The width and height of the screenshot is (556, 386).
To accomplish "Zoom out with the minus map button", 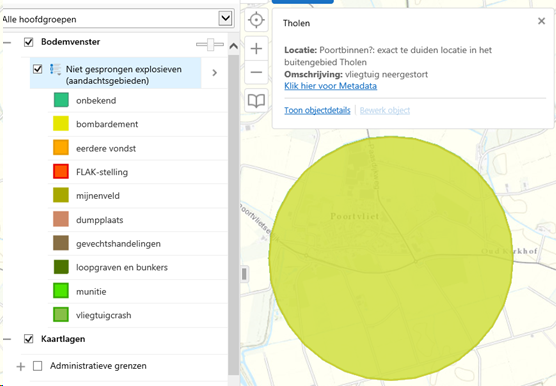I will point(256,72).
